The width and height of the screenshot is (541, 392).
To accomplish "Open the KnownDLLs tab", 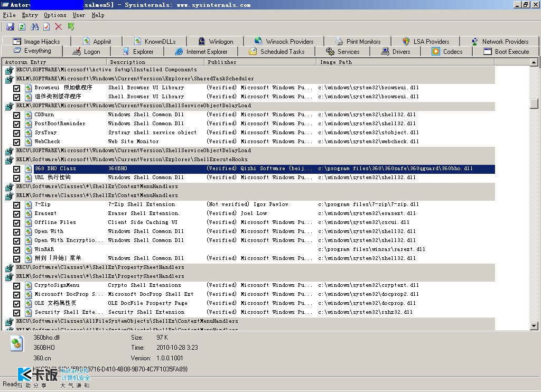I will click(155, 41).
